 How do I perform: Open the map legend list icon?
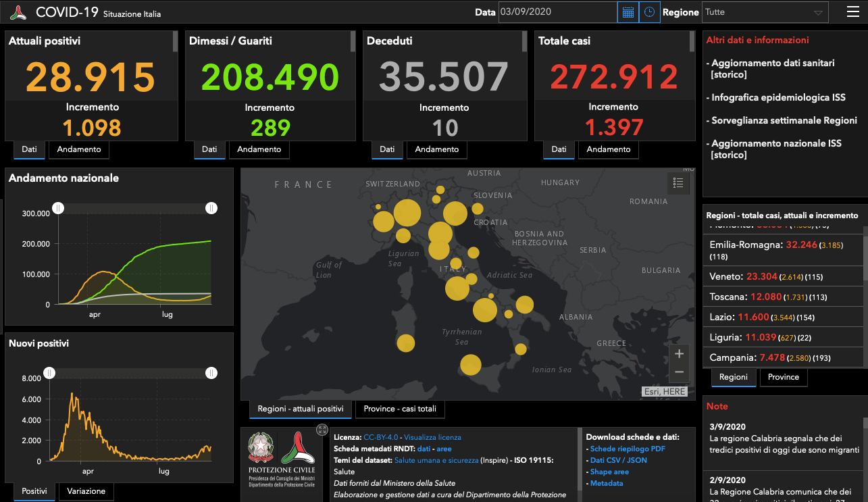click(679, 182)
